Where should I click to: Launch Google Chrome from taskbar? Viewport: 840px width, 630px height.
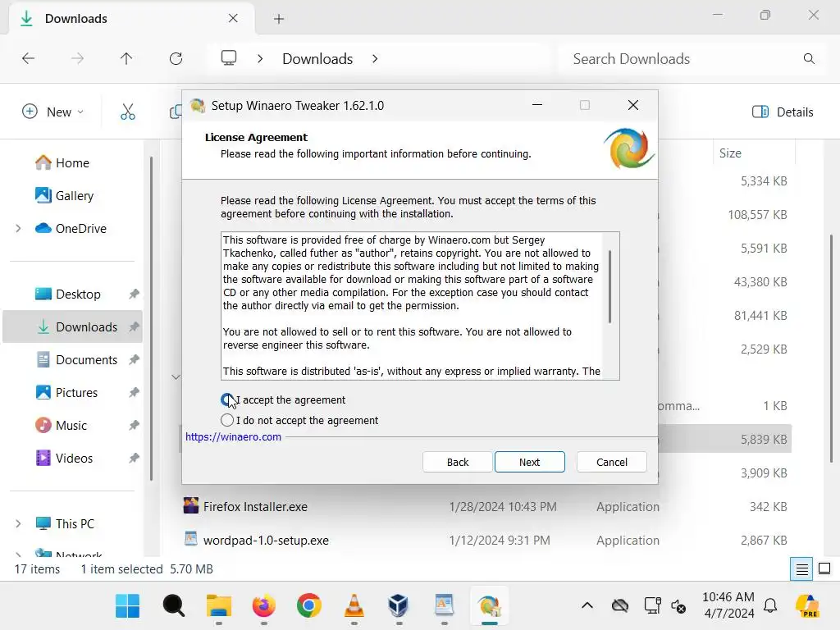(x=309, y=606)
